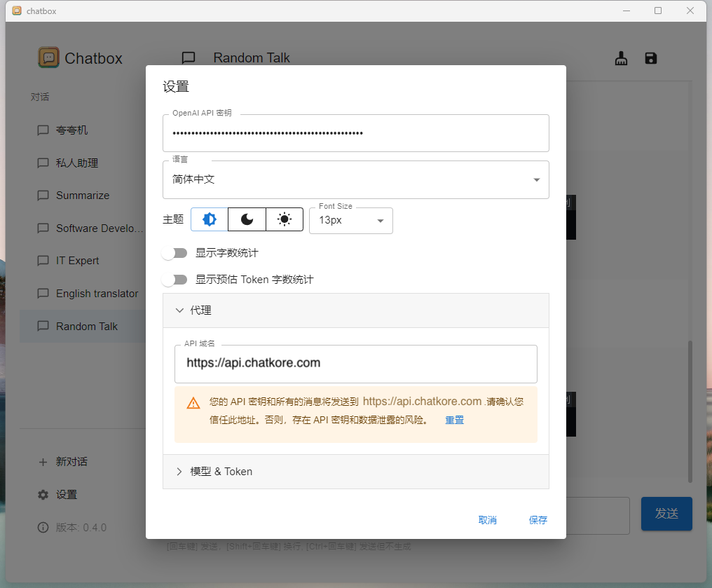
Task: Click the version info icon
Action: point(43,527)
